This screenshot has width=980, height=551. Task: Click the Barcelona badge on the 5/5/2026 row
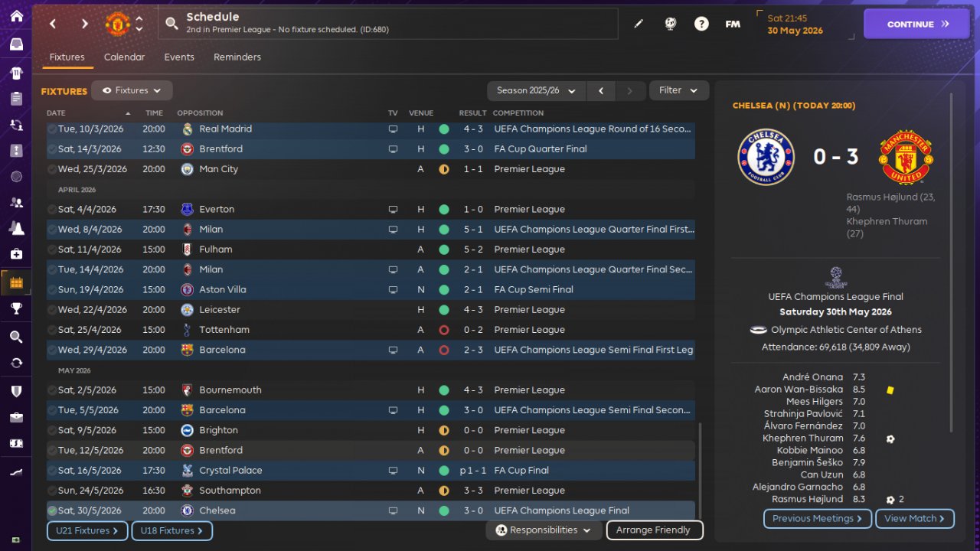tap(188, 410)
